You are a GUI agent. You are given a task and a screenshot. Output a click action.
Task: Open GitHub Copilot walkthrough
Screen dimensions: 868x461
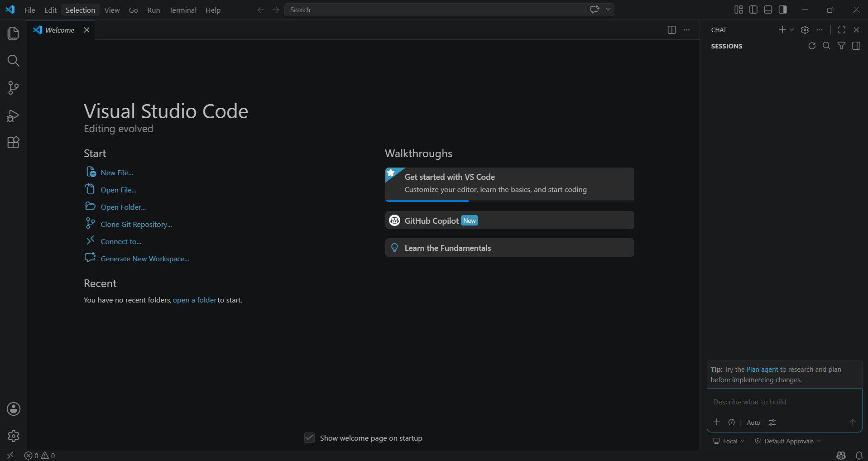(x=509, y=221)
